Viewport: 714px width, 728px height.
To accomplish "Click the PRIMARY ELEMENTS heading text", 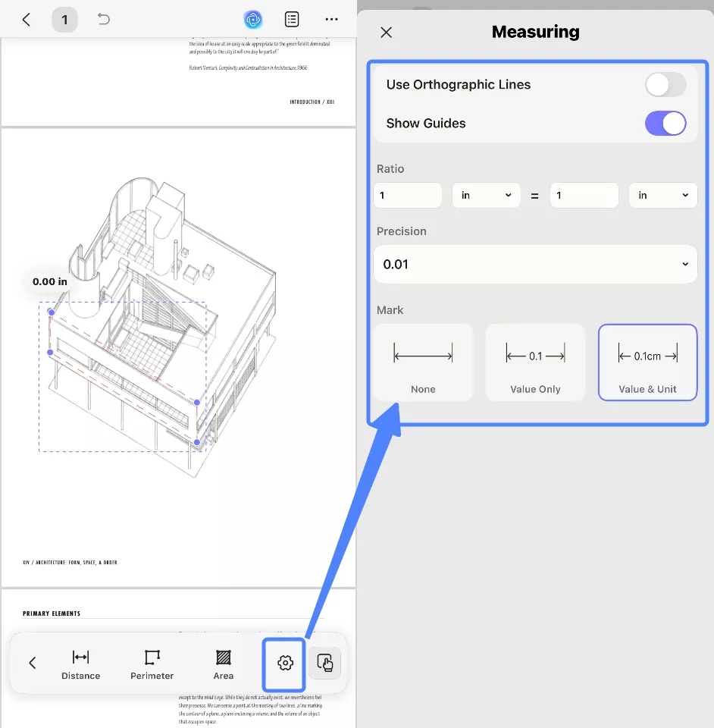I will click(52, 613).
